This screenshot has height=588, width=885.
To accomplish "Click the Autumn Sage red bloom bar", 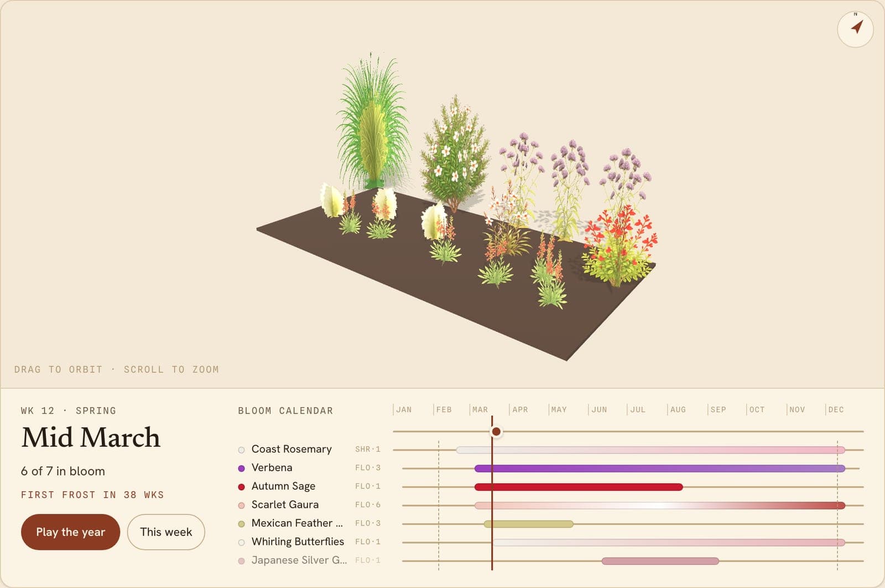I will (x=579, y=487).
